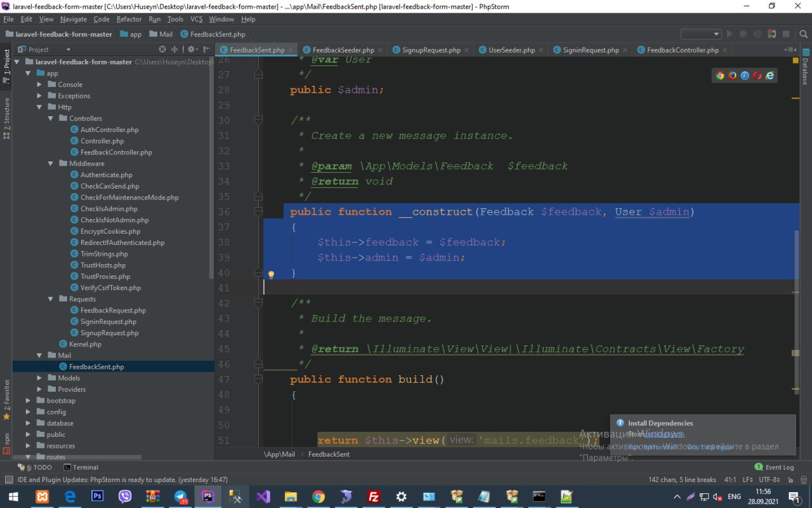812x508 pixels.
Task: Collapse the Middleware folder
Action: point(51,164)
